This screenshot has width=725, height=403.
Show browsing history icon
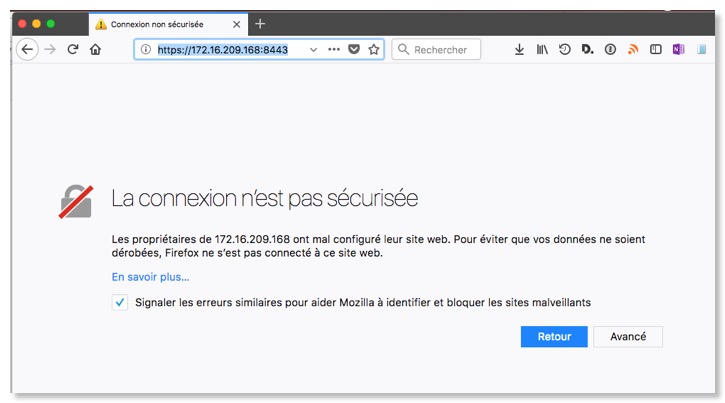click(565, 49)
